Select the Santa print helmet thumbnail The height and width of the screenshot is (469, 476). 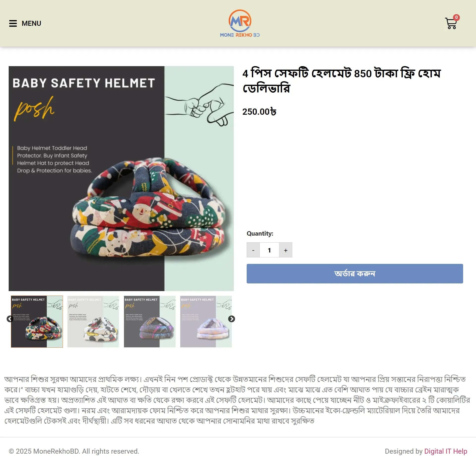37,322
